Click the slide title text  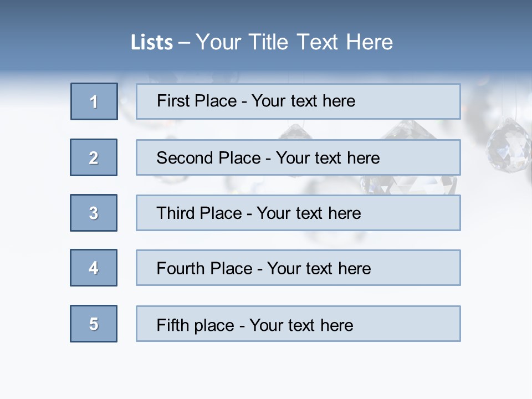[262, 42]
